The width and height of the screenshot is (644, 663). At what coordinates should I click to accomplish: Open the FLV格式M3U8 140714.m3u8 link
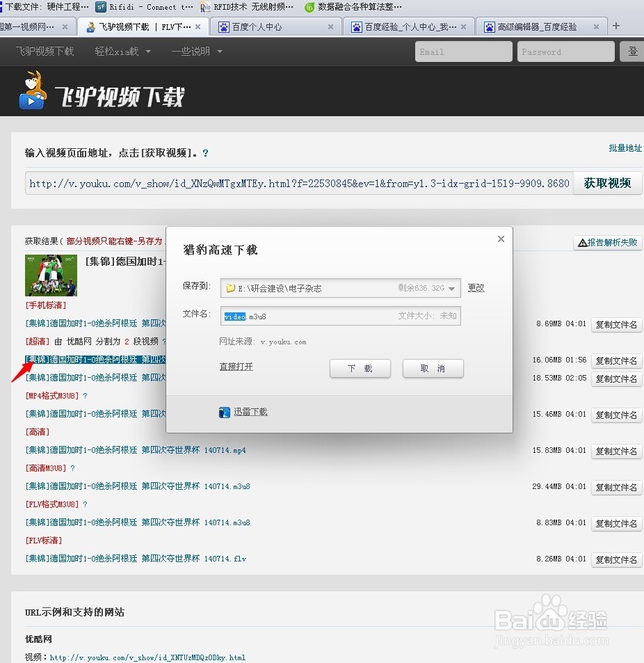pos(138,522)
